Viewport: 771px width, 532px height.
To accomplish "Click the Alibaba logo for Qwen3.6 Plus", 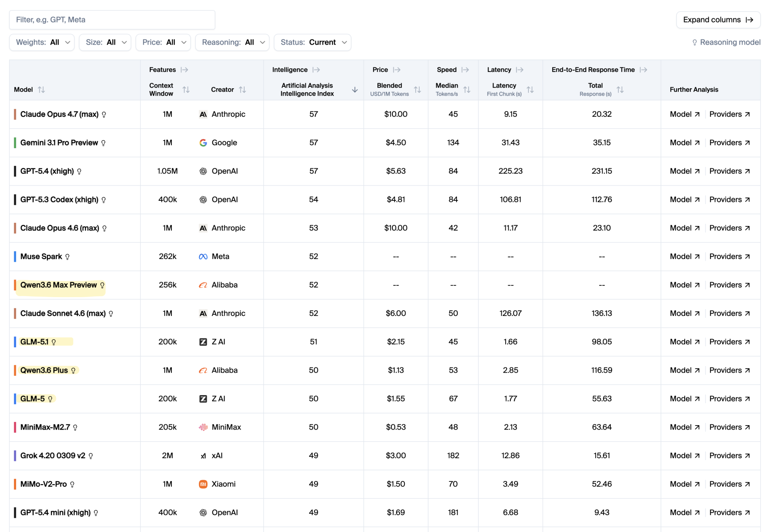I will (x=203, y=370).
